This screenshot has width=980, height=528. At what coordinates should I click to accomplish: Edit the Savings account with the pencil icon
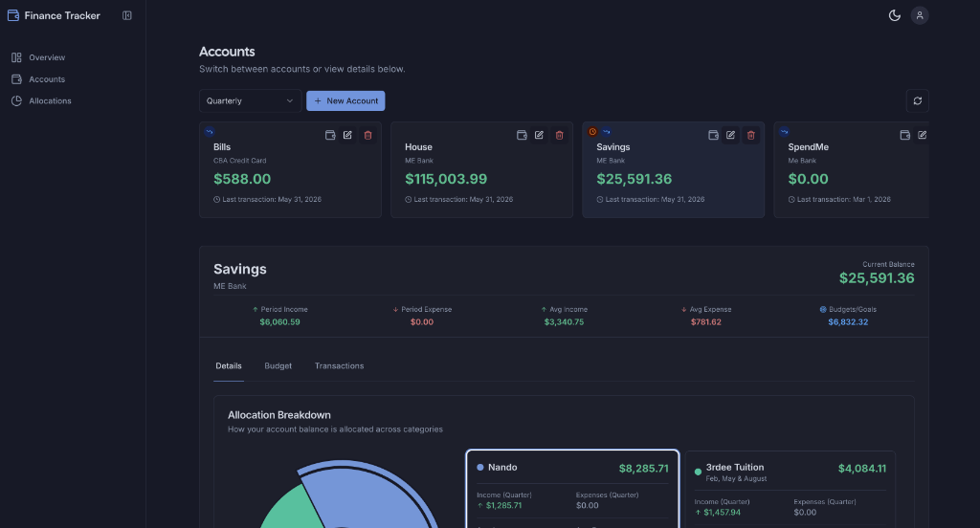(730, 135)
